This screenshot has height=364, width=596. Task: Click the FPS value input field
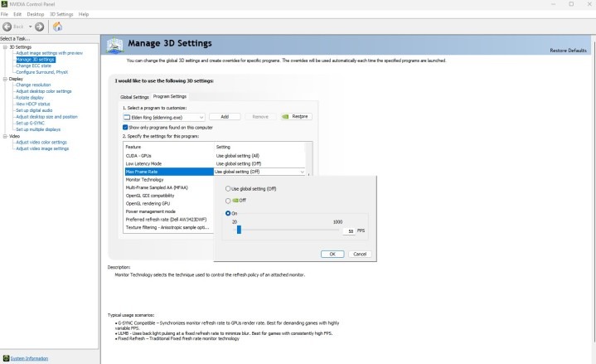tap(349, 231)
